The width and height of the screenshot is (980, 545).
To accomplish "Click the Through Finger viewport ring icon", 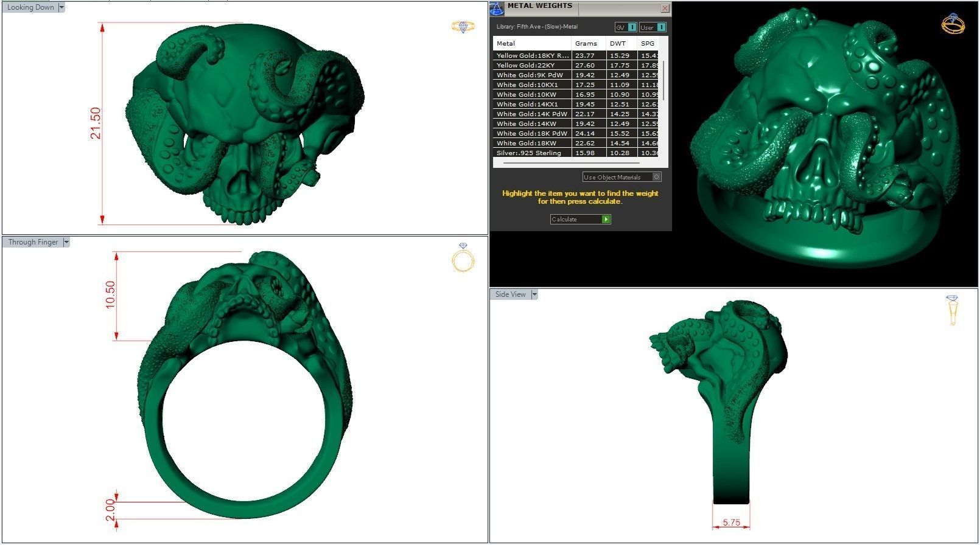I will coord(463,257).
